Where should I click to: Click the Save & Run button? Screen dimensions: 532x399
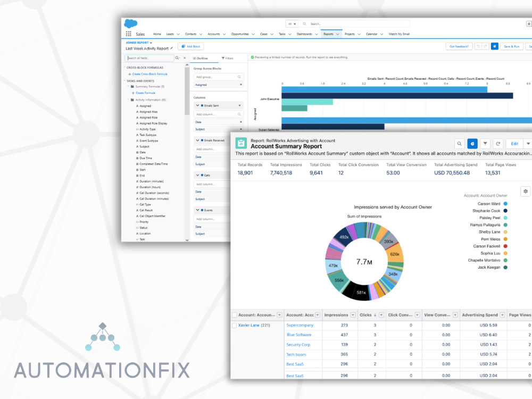click(x=512, y=46)
